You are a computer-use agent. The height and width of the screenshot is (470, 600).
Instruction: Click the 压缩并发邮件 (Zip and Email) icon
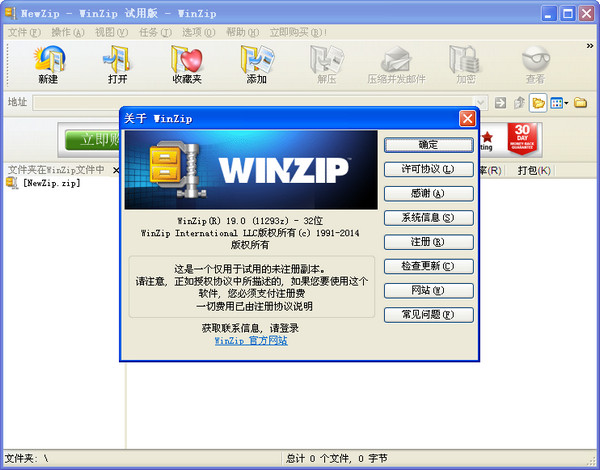click(x=395, y=64)
